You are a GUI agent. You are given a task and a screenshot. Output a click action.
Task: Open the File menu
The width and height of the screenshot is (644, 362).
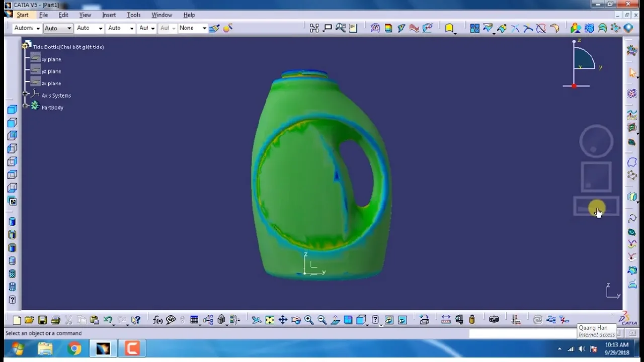click(44, 15)
